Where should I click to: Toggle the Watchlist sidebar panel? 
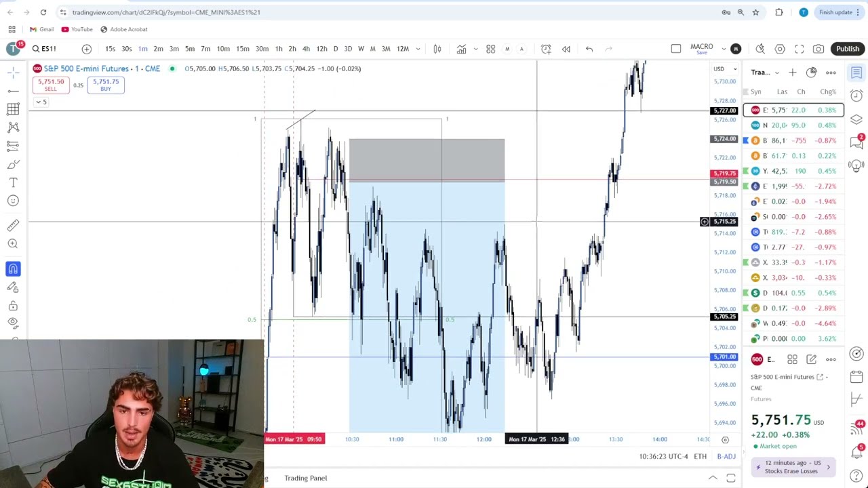(x=856, y=73)
